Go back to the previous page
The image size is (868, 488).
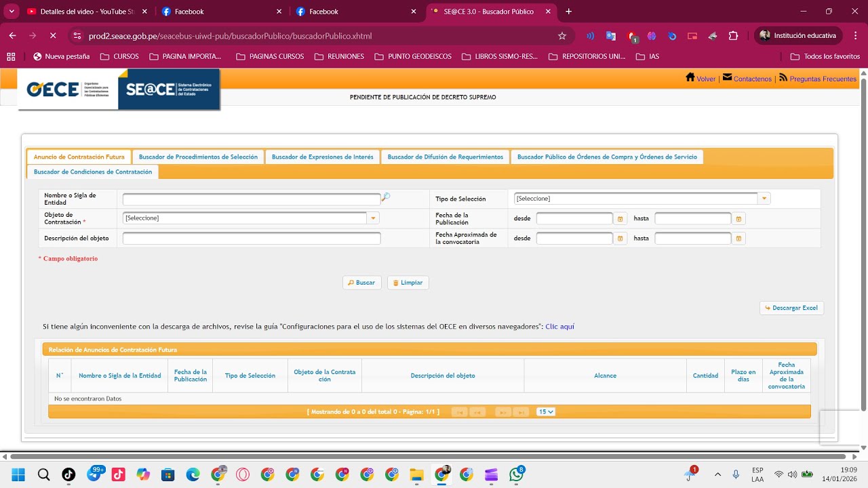point(12,36)
